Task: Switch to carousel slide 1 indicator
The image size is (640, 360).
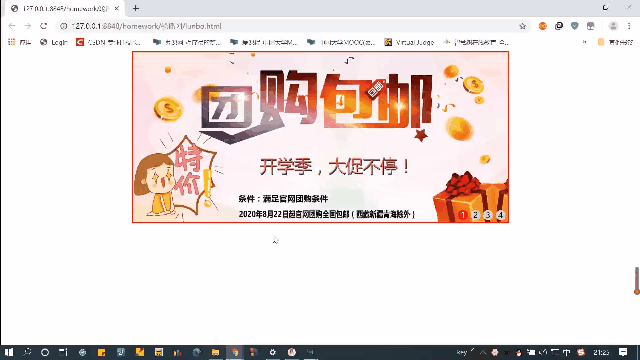Action: (x=463, y=215)
